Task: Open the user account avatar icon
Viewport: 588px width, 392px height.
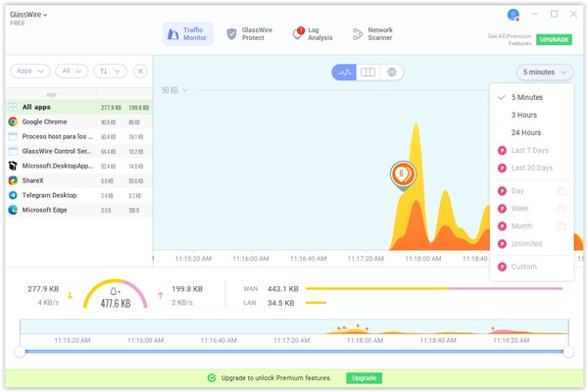Action: [513, 15]
